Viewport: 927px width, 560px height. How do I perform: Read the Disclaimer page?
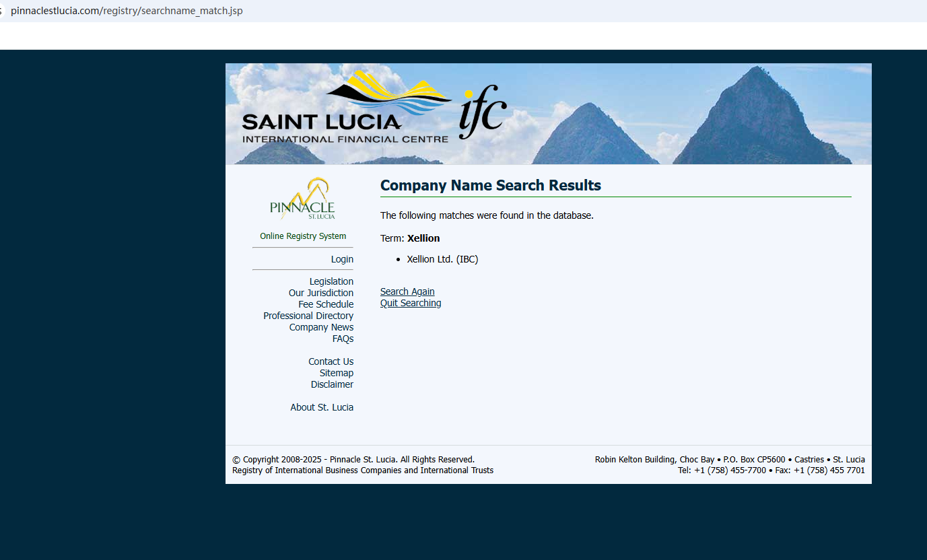click(x=331, y=384)
